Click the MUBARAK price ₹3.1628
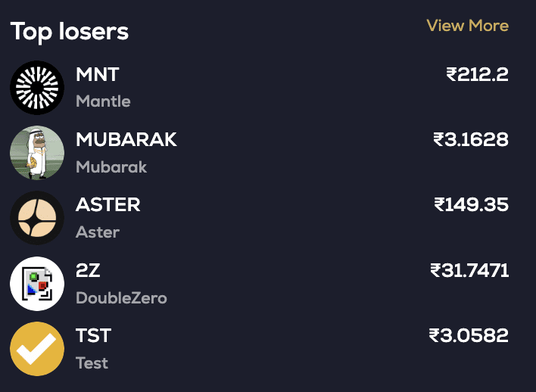Viewport: 536px width, 392px height. 470,140
